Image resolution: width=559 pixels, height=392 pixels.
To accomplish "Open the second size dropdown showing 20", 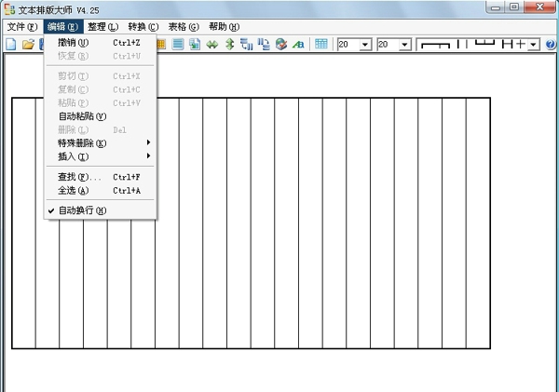I will pyautogui.click(x=405, y=44).
